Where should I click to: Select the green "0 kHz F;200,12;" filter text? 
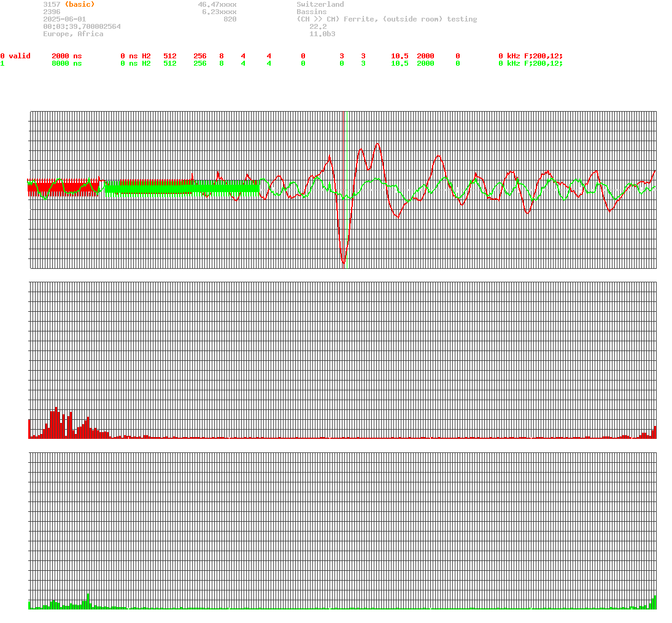pos(531,63)
